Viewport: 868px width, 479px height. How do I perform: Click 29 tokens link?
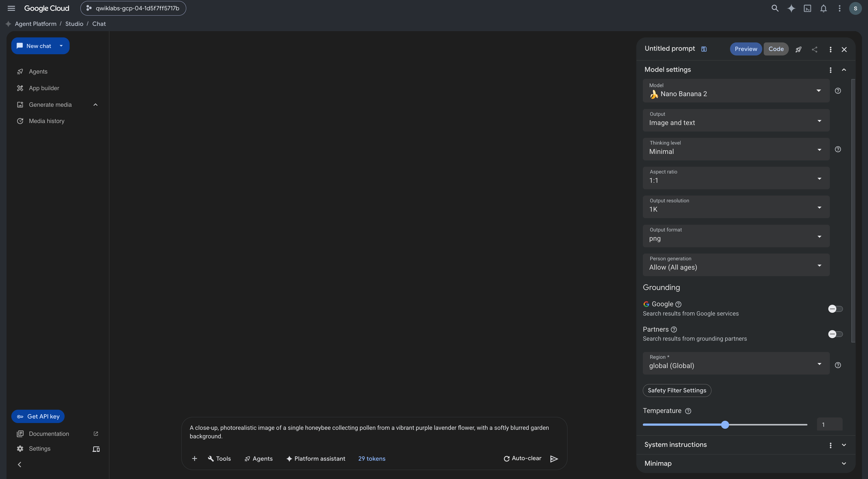(x=372, y=458)
